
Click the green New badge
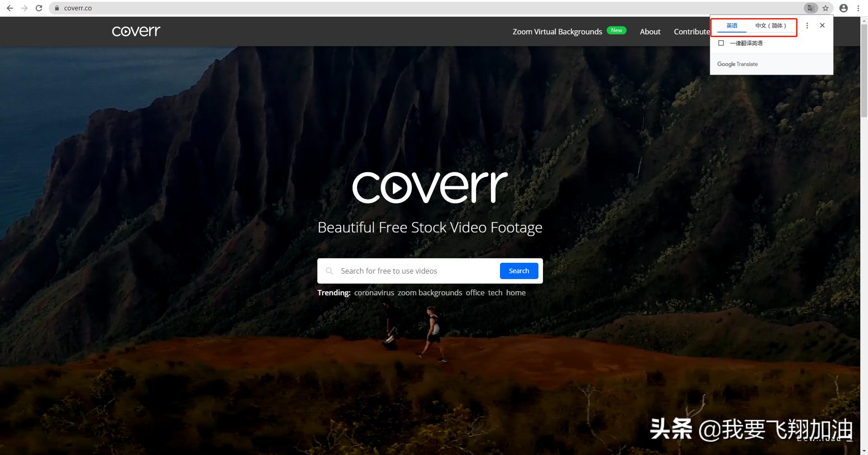tap(617, 30)
